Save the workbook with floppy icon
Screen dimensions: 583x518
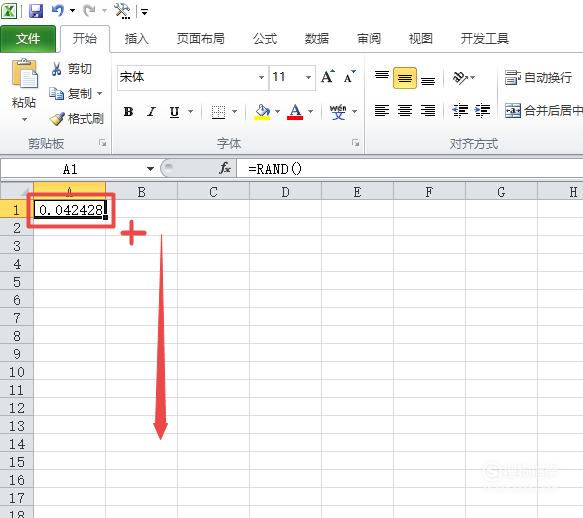pyautogui.click(x=36, y=11)
